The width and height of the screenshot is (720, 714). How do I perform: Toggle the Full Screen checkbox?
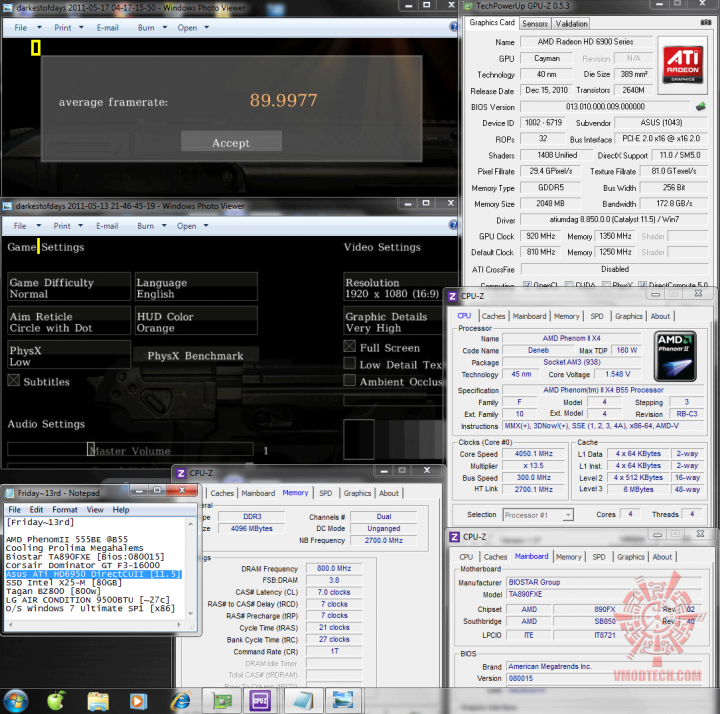pos(349,346)
